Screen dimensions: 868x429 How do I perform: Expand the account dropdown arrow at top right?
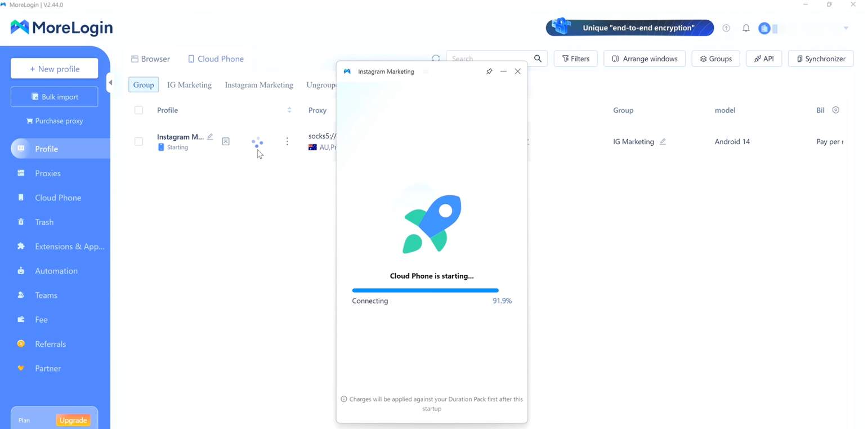click(x=845, y=28)
